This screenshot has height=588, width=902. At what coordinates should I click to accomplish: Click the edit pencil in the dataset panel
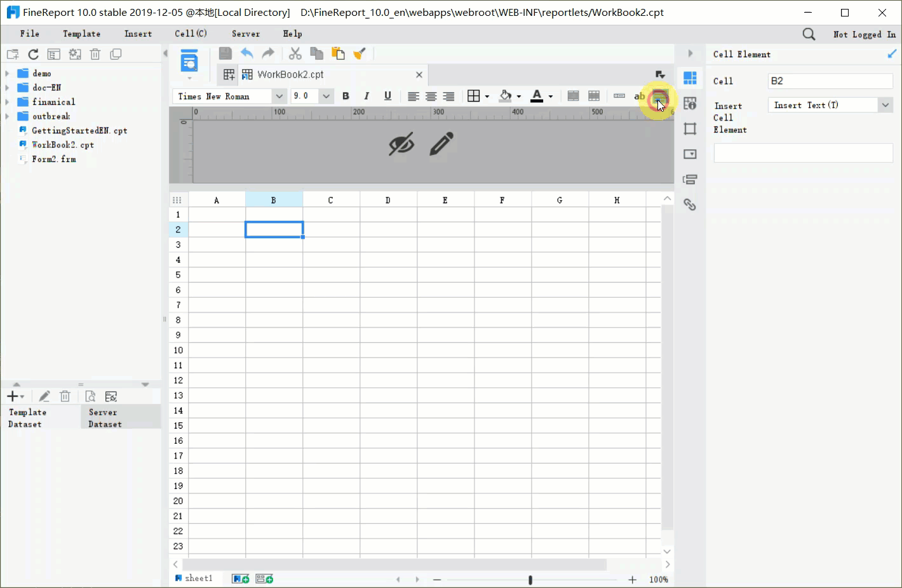click(x=44, y=396)
